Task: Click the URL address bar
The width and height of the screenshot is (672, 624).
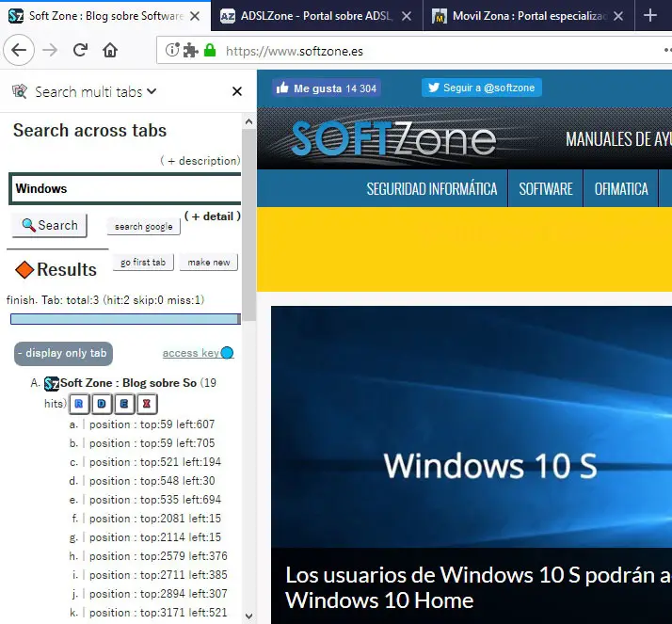Action: tap(414, 51)
